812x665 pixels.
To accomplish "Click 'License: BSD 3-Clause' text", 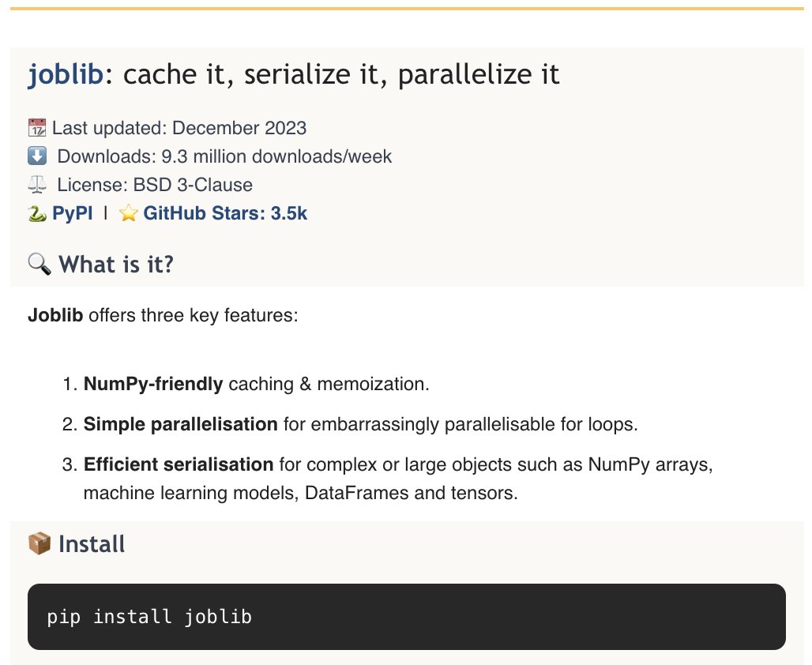I will 155,185.
